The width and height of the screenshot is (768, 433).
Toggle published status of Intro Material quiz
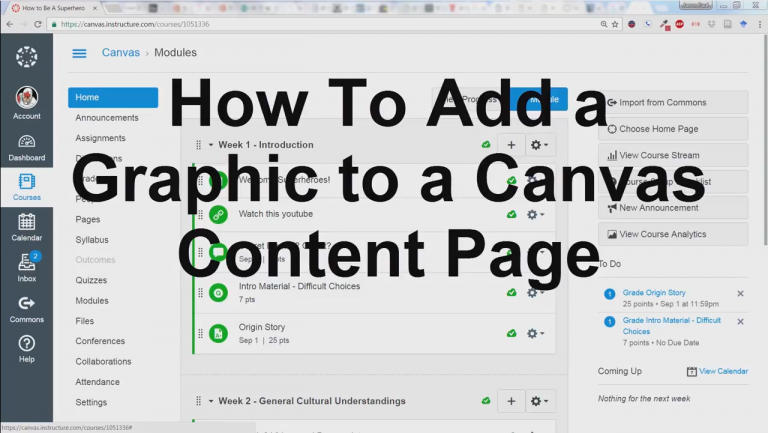pos(511,292)
